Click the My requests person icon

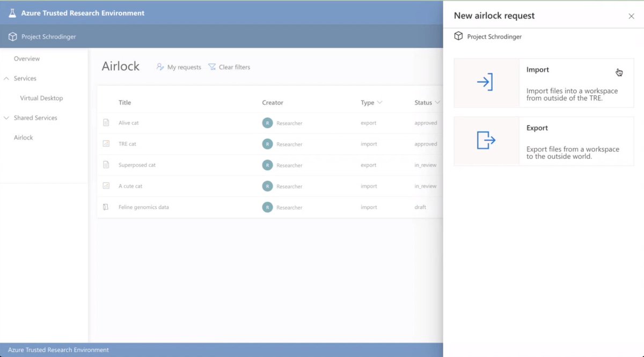[x=160, y=67]
